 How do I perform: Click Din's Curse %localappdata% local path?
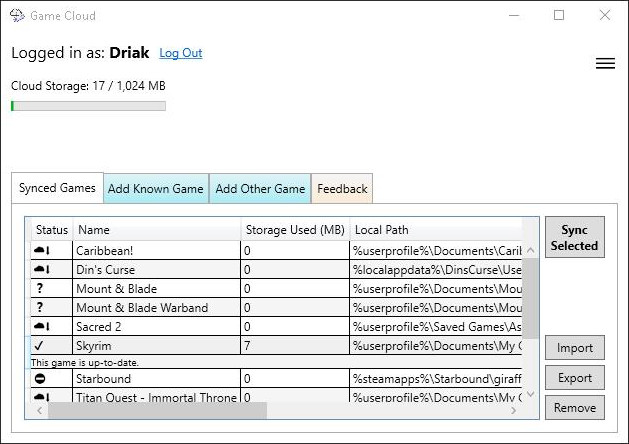[x=437, y=270]
